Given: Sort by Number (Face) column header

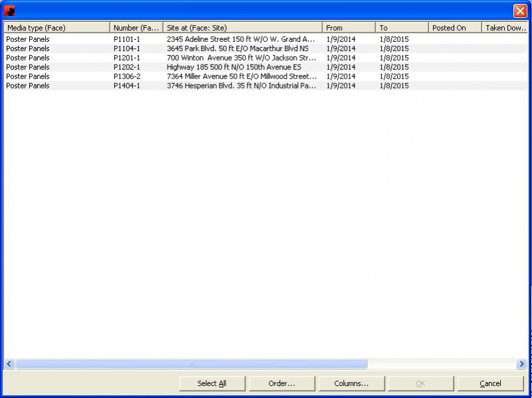Looking at the screenshot, I should [x=136, y=28].
